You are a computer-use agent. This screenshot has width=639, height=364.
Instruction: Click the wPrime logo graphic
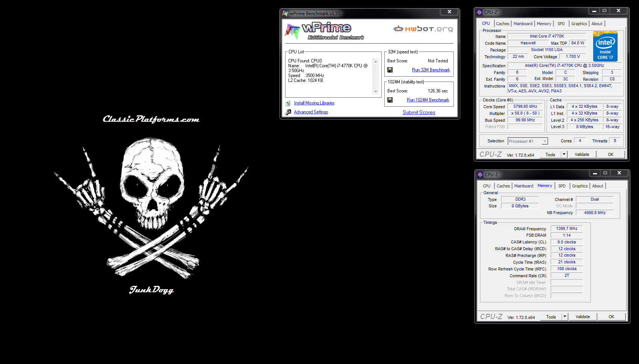[324, 31]
